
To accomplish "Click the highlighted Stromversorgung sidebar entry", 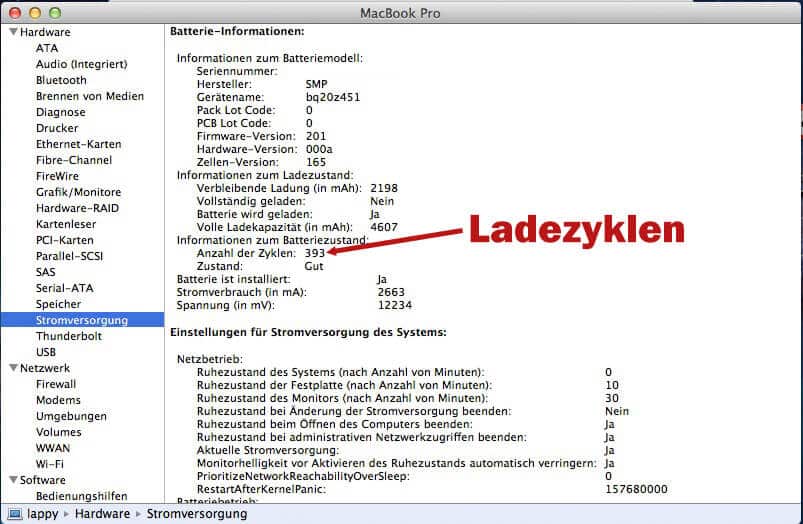I will coord(82,320).
